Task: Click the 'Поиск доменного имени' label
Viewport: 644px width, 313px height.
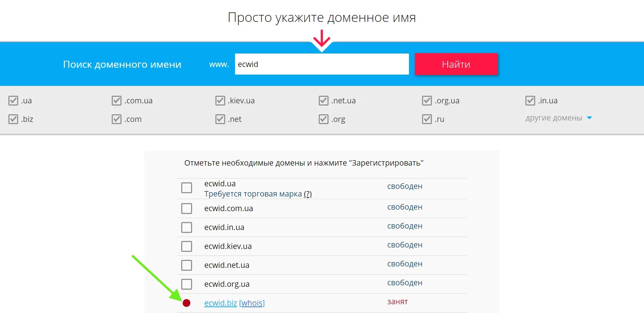Action: (122, 64)
